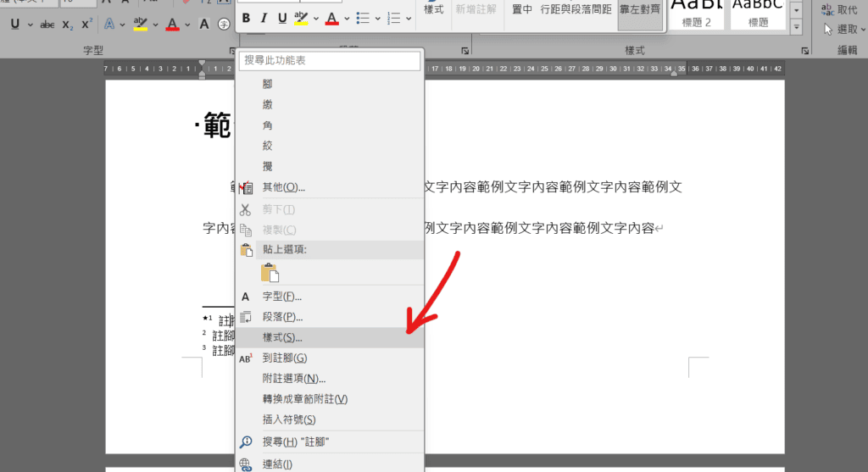Open ribbon font color dropdown
The height and width of the screenshot is (472, 868).
coord(187,25)
